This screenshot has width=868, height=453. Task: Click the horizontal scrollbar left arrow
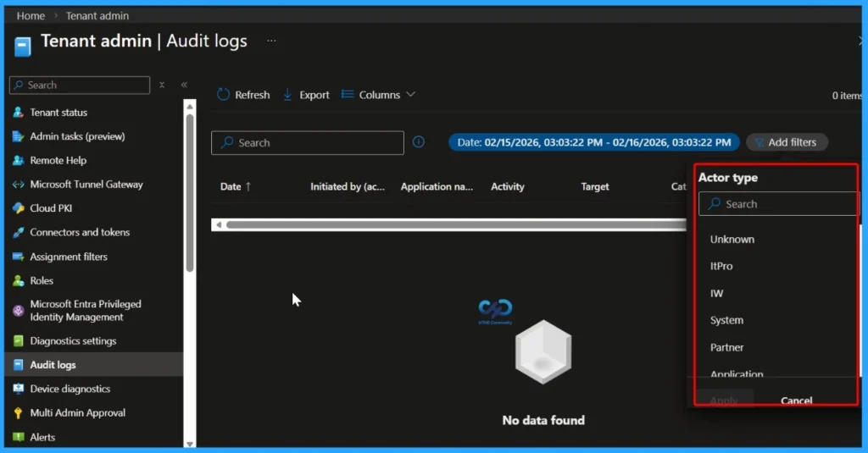point(219,224)
